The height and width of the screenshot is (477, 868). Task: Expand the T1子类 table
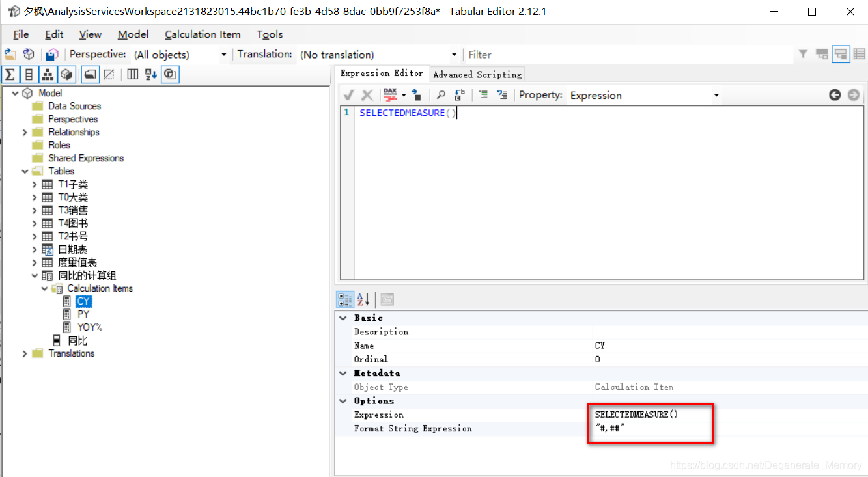[35, 184]
